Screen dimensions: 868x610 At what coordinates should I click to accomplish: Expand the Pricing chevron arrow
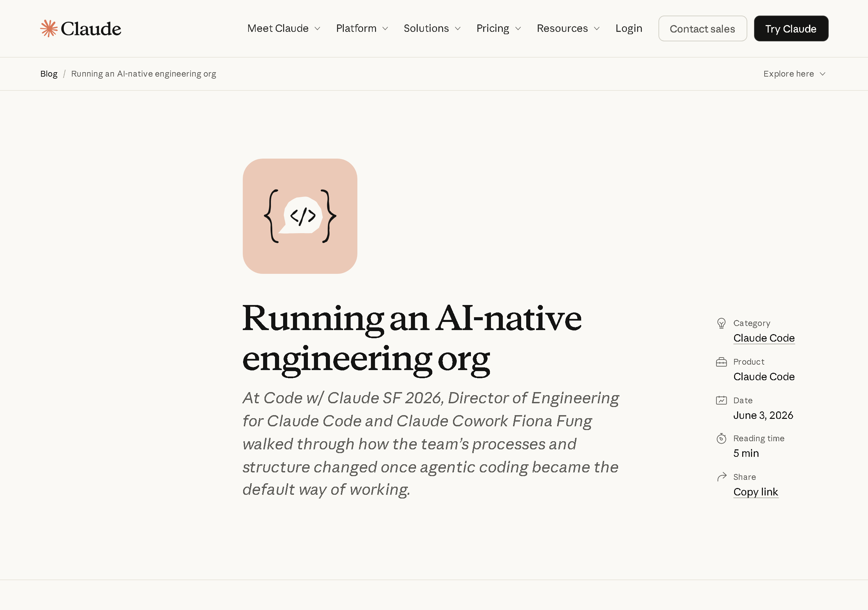[x=518, y=29]
